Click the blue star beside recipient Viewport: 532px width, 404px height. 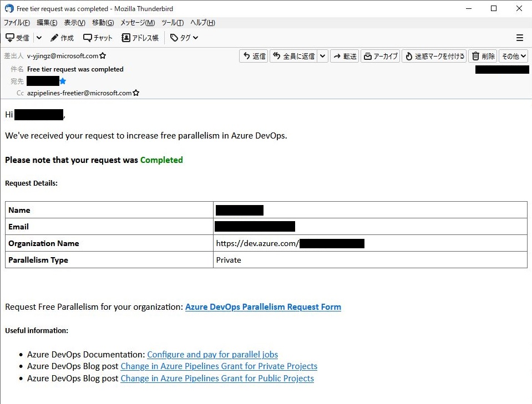(63, 81)
